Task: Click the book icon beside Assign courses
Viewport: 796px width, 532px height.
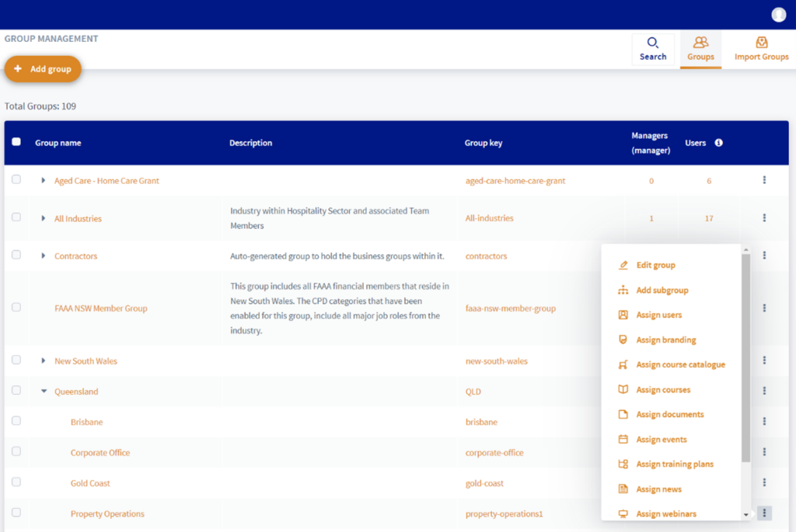Action: (623, 390)
